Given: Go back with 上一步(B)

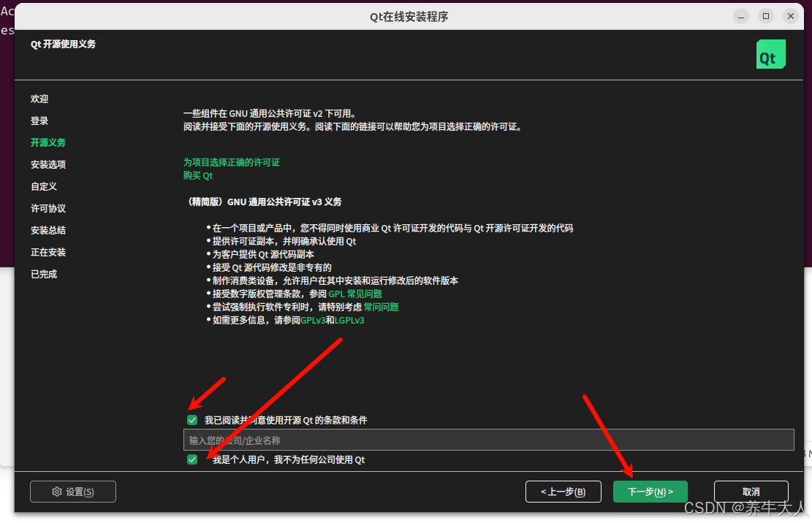Looking at the screenshot, I should (x=564, y=492).
